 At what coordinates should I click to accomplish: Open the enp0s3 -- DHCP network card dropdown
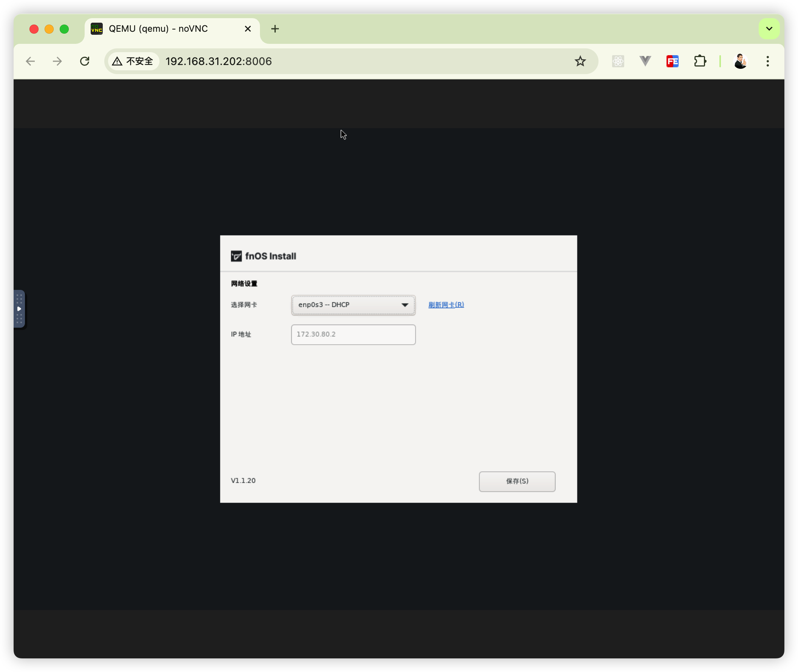tap(353, 305)
